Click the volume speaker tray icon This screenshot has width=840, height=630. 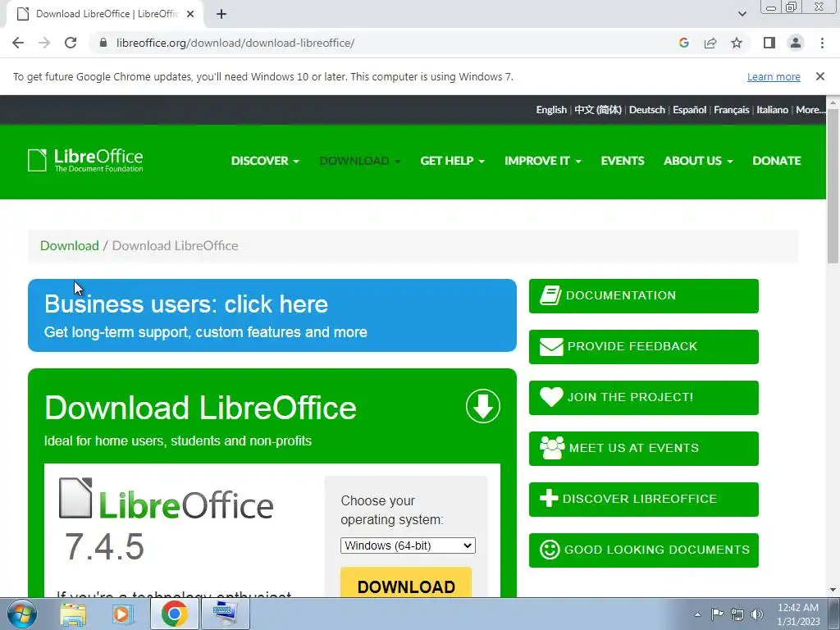click(x=756, y=614)
